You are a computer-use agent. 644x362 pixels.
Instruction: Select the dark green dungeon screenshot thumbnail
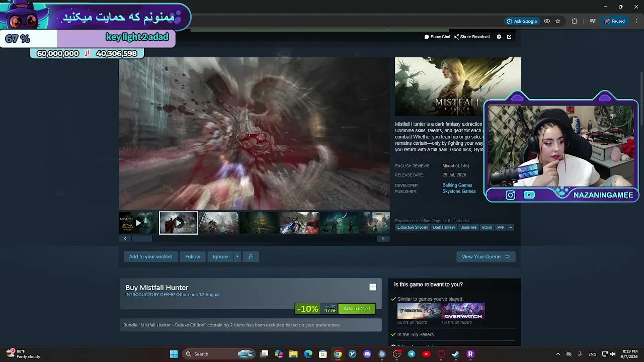click(x=259, y=223)
